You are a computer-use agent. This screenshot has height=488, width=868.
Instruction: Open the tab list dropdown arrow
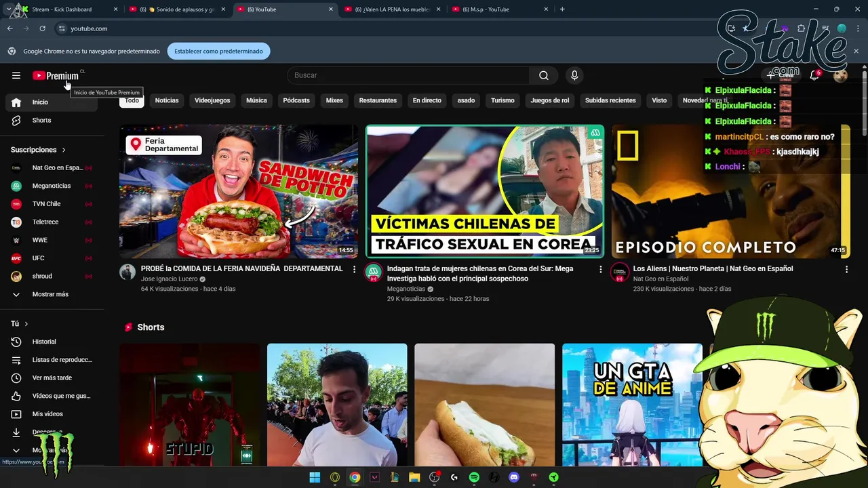point(9,9)
